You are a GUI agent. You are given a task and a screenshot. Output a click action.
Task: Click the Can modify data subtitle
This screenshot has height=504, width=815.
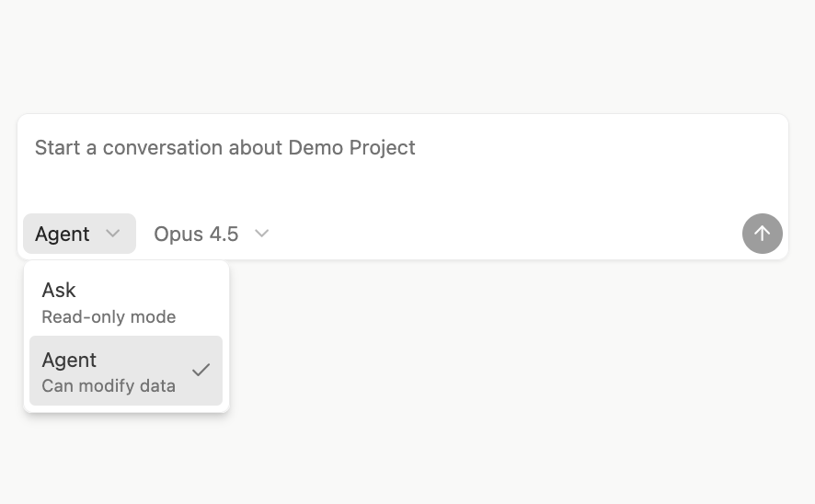pos(109,385)
